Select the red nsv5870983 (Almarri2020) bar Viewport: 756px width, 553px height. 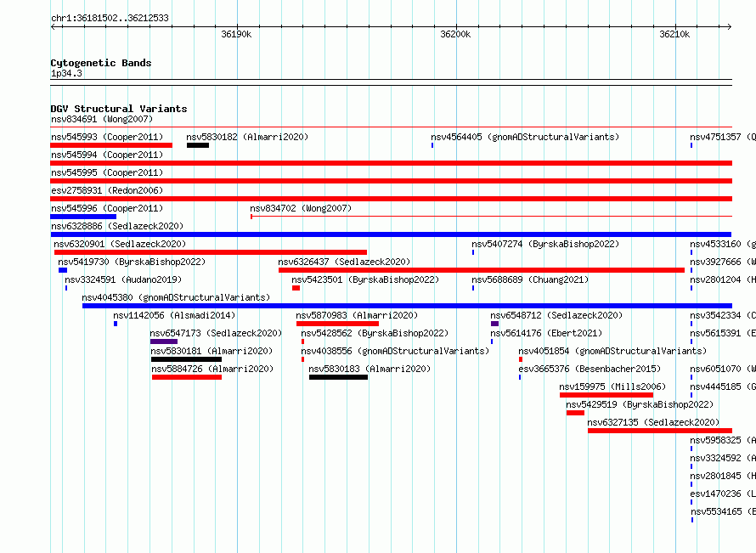coord(337,324)
